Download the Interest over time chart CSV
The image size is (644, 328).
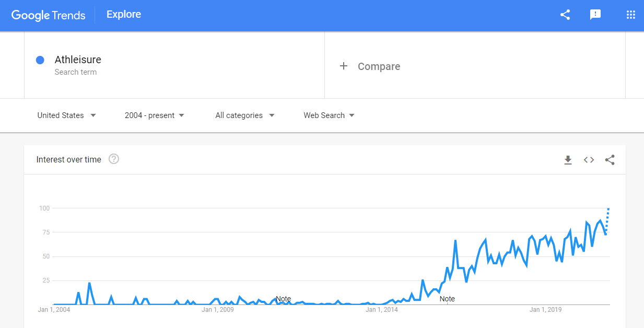click(568, 160)
